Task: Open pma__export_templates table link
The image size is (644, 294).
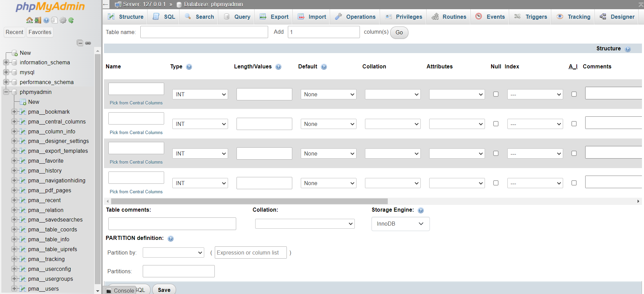Action: pos(58,151)
